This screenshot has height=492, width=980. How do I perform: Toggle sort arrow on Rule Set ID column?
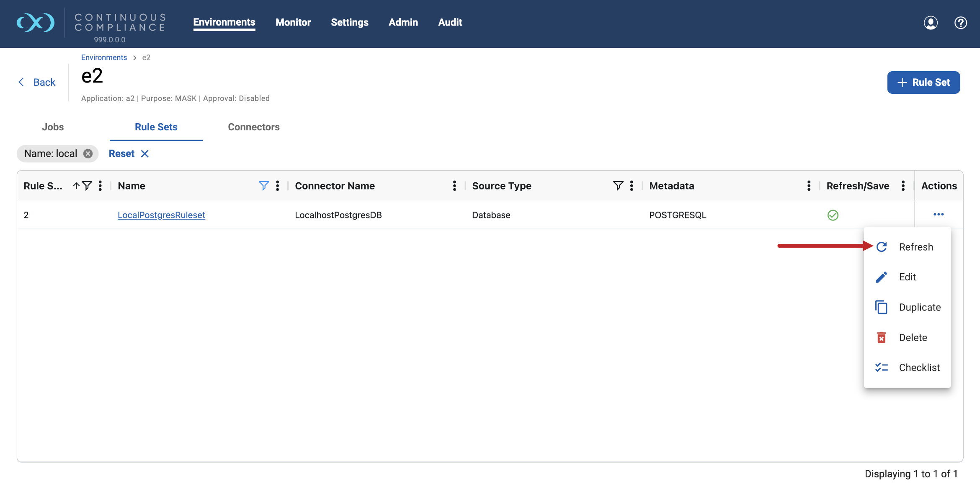76,186
